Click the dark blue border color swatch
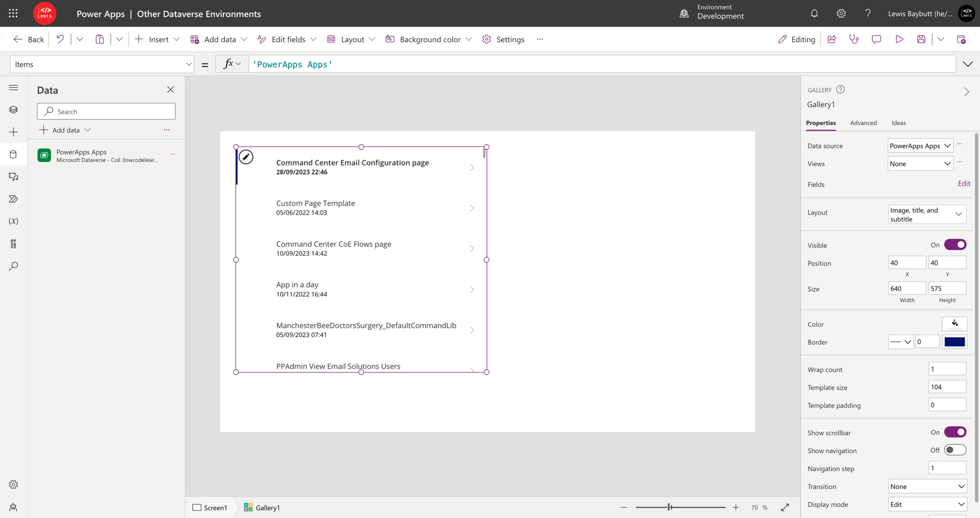The image size is (980, 518). [955, 342]
